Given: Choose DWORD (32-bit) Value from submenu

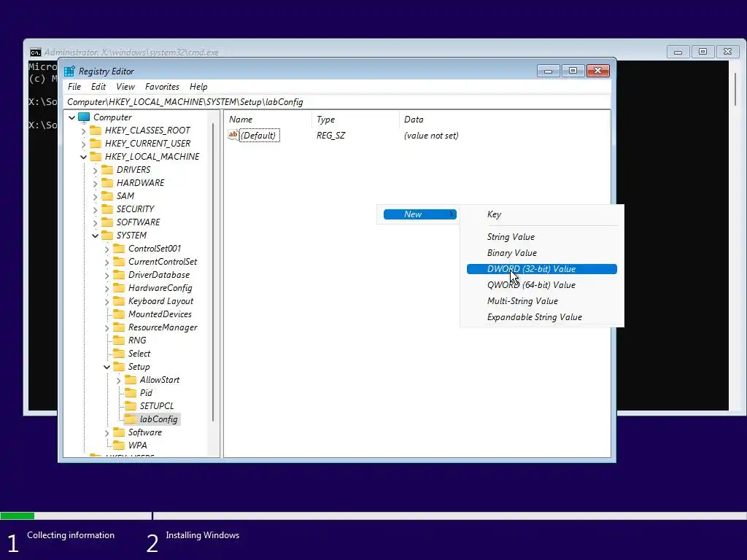Looking at the screenshot, I should click(542, 269).
